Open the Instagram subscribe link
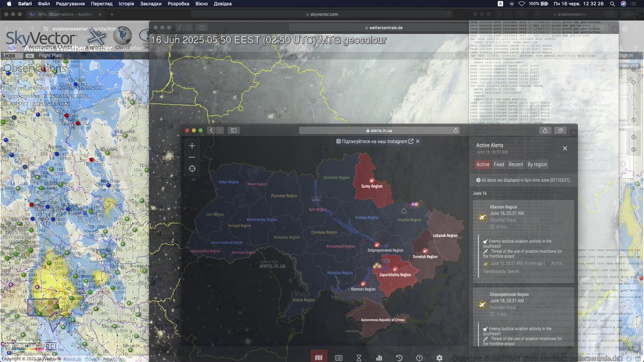The image size is (644, 362). (x=375, y=141)
